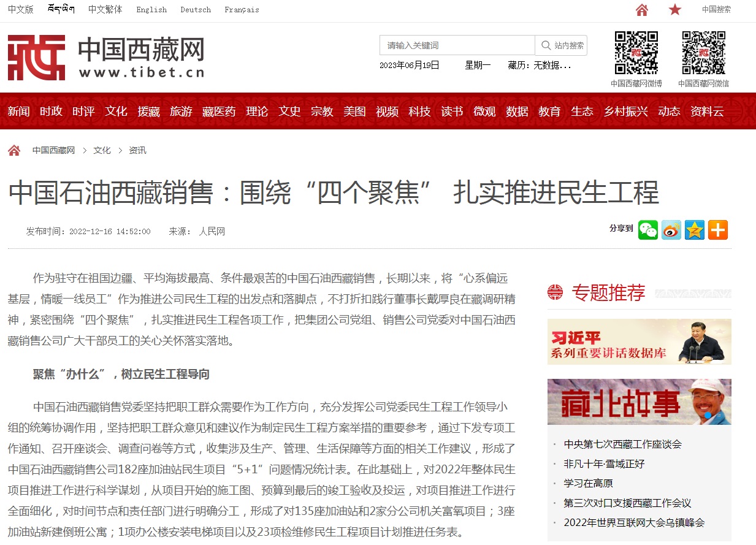The width and height of the screenshot is (756, 545).
Task: Open 非凡十年·雪域正好 link
Action: tap(605, 463)
